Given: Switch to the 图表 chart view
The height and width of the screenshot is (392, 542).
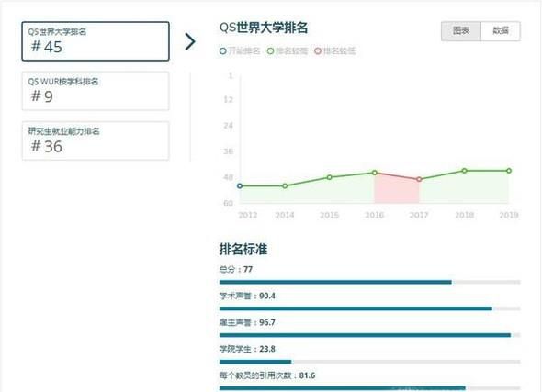Looking at the screenshot, I should (461, 31).
